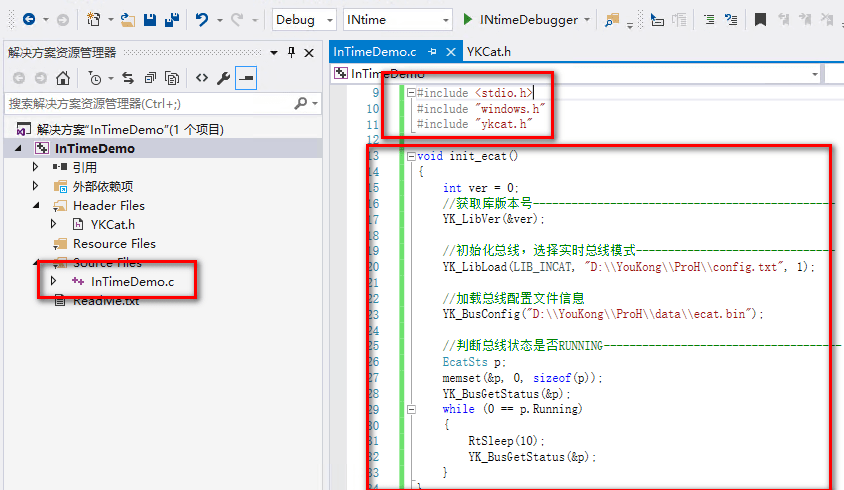Click the View Code angle-bracket icon
This screenshot has width=844, height=490.
point(202,78)
